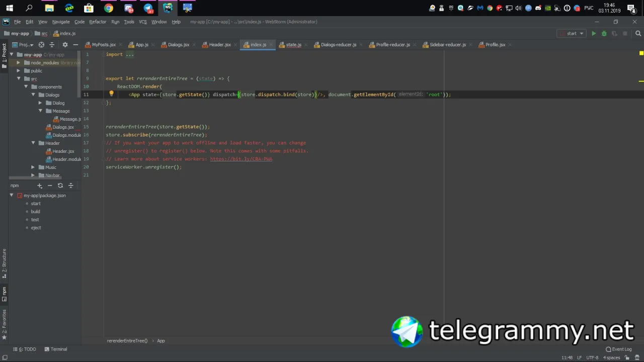Open the Chrome icon in the Windows taskbar
The height and width of the screenshot is (362, 644).
109,8
